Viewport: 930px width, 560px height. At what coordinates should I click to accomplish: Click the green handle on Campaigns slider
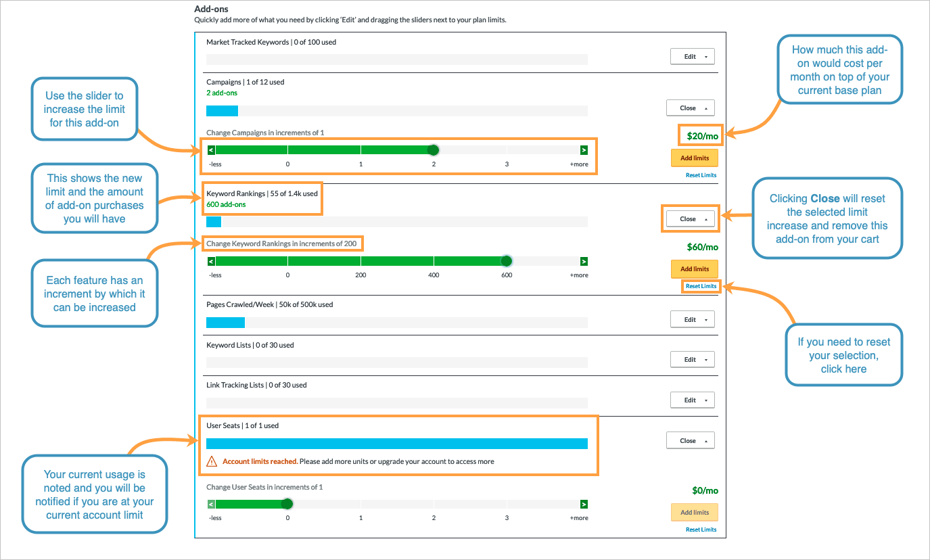(434, 149)
